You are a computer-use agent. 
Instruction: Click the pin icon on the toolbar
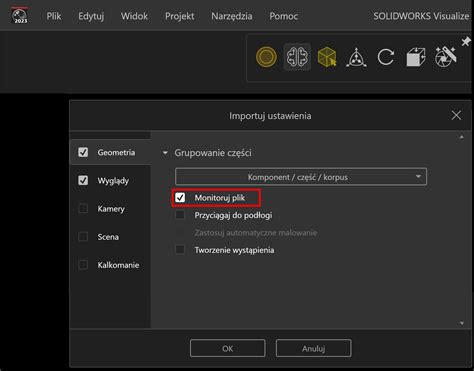tap(466, 42)
